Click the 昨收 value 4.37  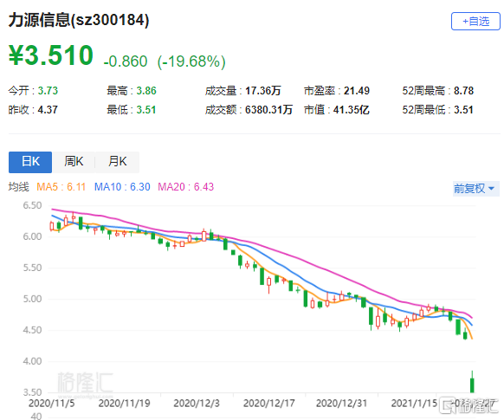pyautogui.click(x=48, y=110)
